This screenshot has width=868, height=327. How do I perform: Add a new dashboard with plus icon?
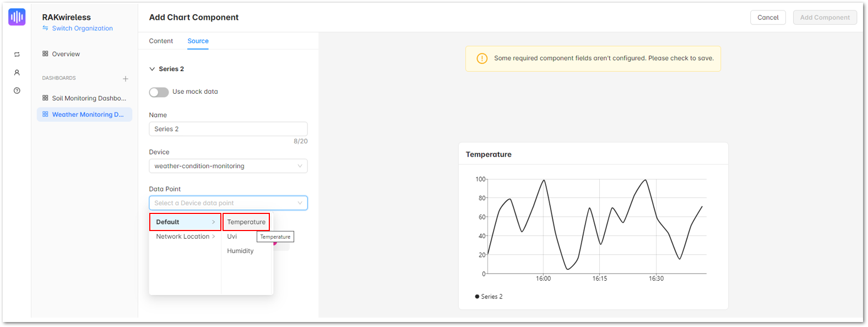click(126, 79)
